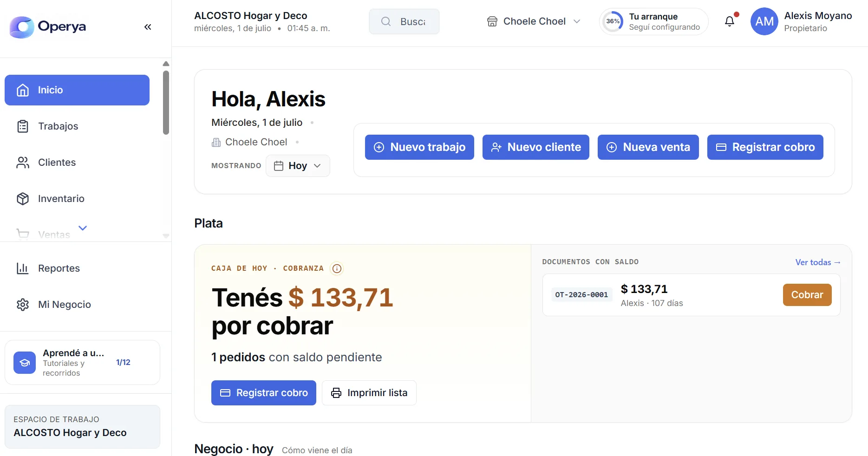Click the calendar icon in Hoy selector
Screen dimensions: 868x456
click(x=279, y=166)
